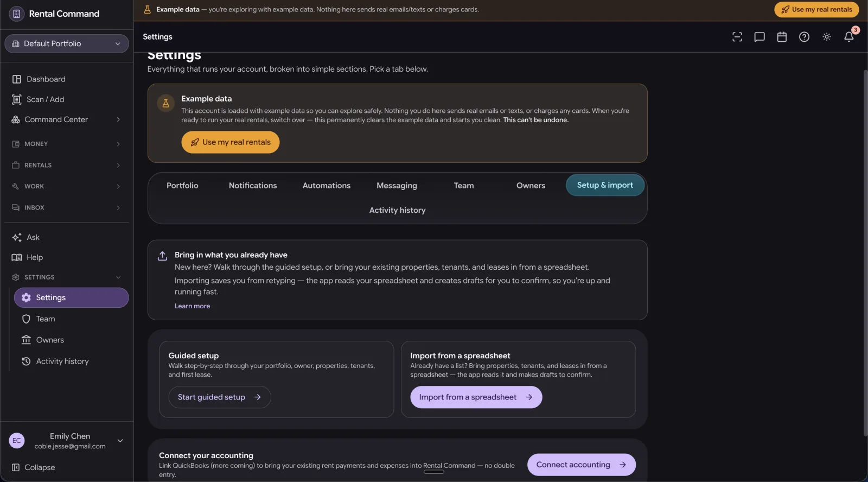The image size is (868, 482).
Task: Open the Learn more link
Action: point(192,306)
